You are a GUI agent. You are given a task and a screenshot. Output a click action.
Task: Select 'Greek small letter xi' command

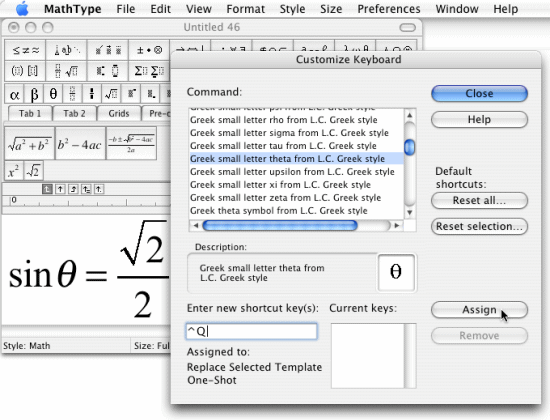[x=296, y=185]
